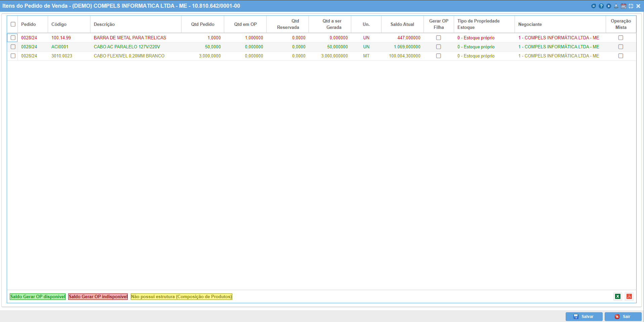644x322 pixels.
Task: Export the grid to Excel
Action: point(618,296)
